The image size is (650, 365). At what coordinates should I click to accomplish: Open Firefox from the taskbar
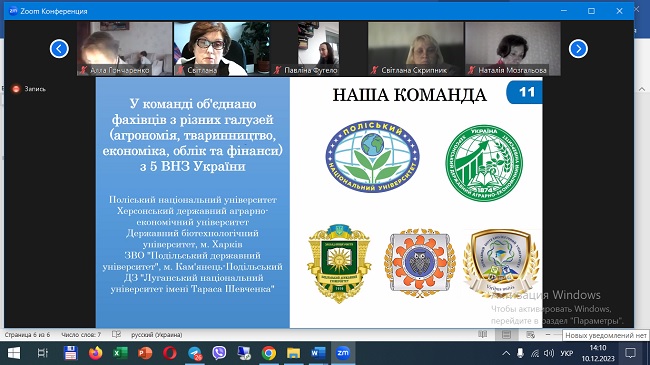[95, 353]
